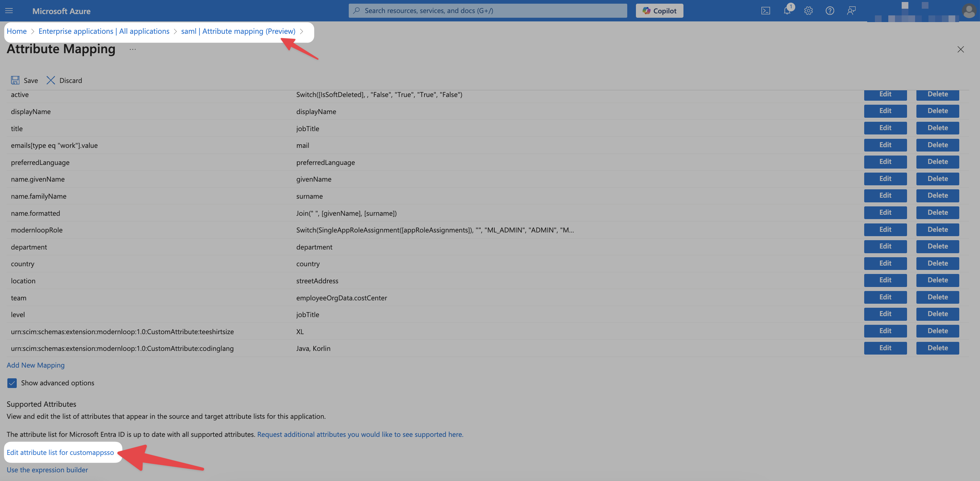
Task: Select the streetAddress source value
Action: (x=317, y=281)
